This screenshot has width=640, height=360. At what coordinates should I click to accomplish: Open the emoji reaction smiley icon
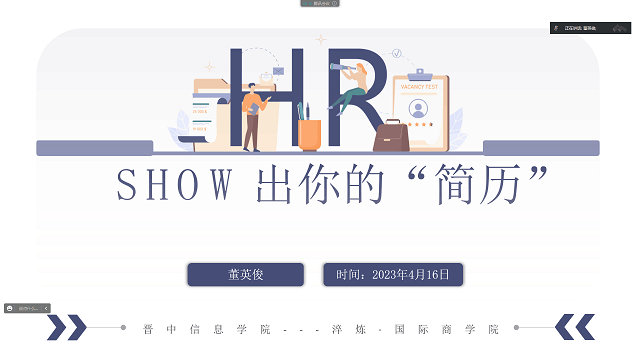pyautogui.click(x=10, y=309)
